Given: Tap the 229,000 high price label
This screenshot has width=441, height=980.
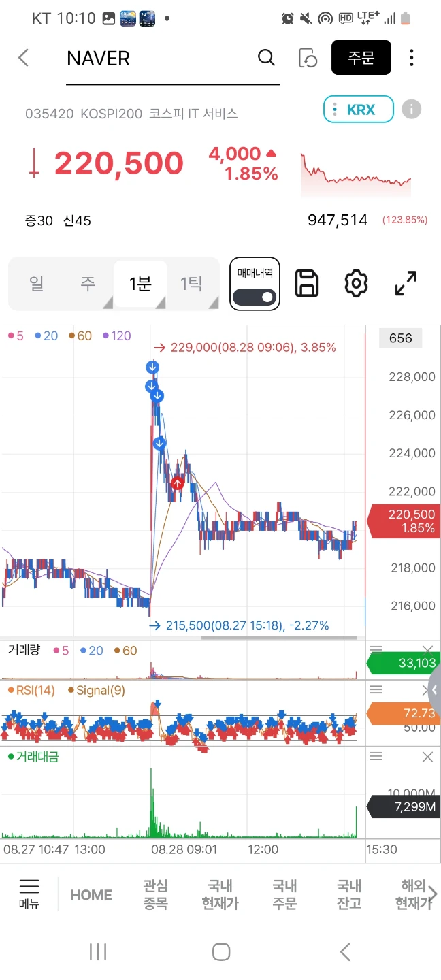Looking at the screenshot, I should click(244, 348).
